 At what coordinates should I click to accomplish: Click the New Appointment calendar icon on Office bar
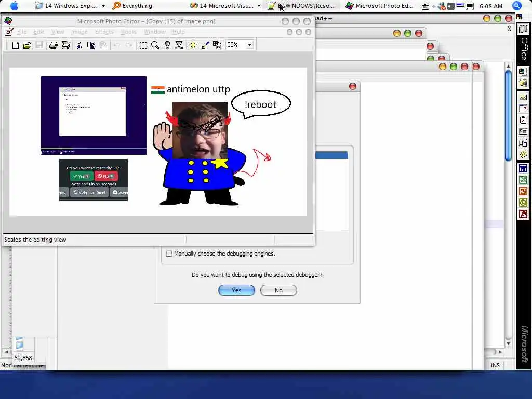click(x=523, y=109)
